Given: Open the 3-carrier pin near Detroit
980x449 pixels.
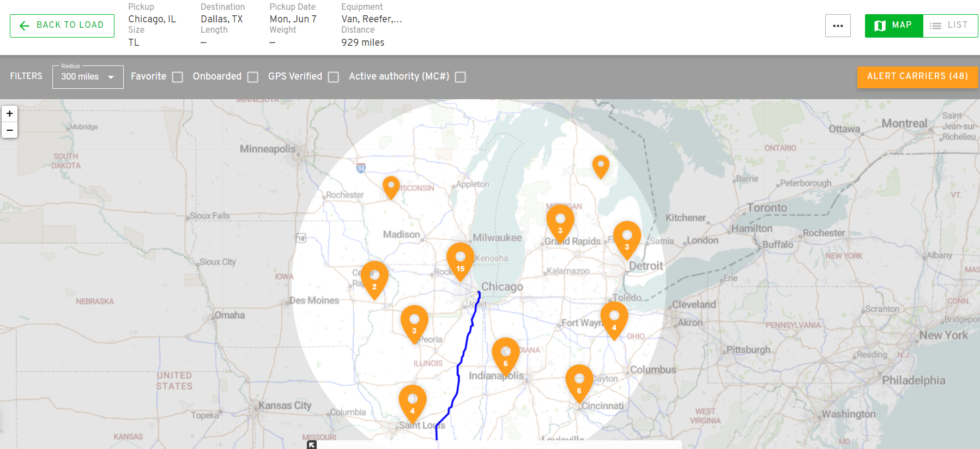Looking at the screenshot, I should point(627,240).
